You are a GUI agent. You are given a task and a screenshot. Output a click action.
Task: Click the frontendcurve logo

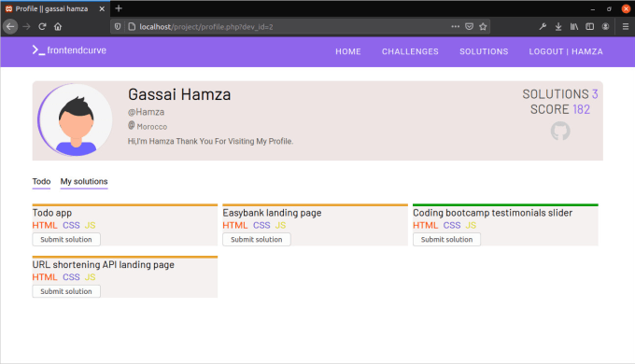pyautogui.click(x=69, y=50)
